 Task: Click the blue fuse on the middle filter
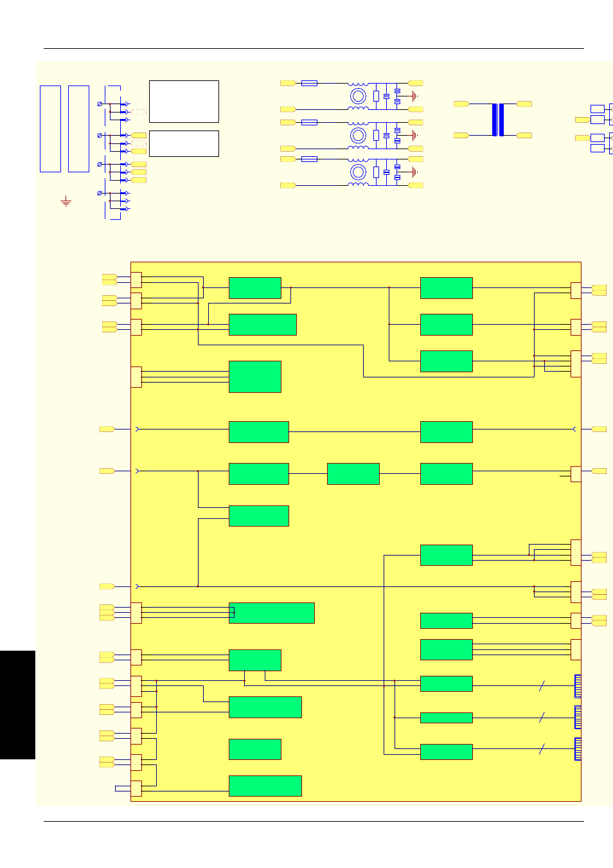309,122
